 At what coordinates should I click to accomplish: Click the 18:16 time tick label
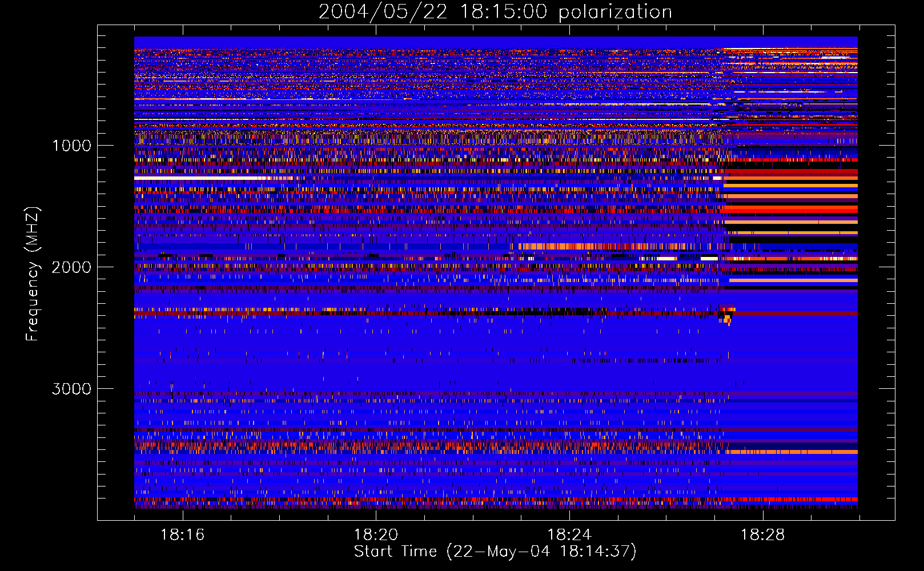coord(182,534)
